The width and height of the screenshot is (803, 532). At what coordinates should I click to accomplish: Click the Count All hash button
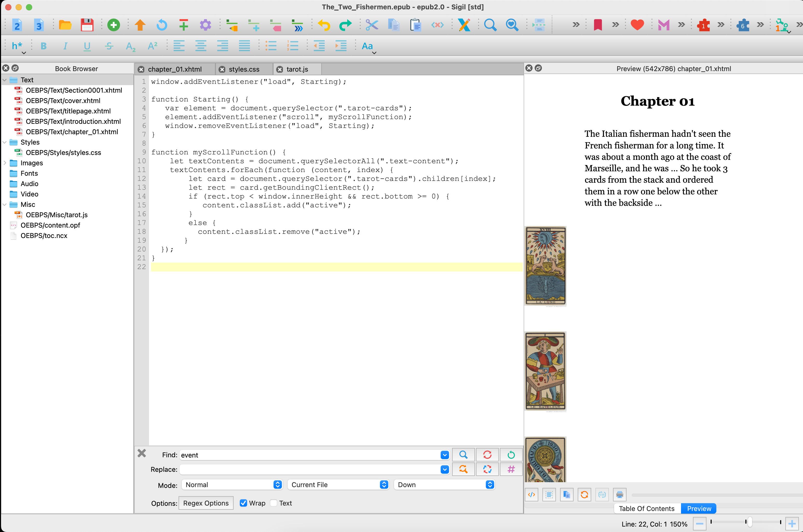pos(511,469)
